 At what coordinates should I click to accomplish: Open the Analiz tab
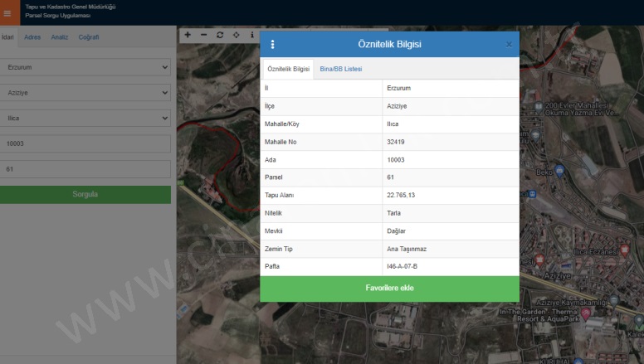pos(60,37)
